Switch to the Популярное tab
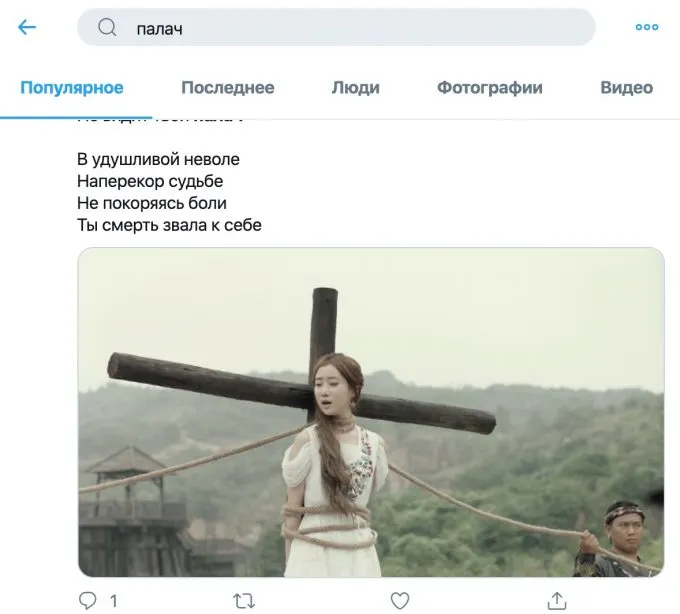Image resolution: width=680 pixels, height=614 pixels. coord(72,88)
